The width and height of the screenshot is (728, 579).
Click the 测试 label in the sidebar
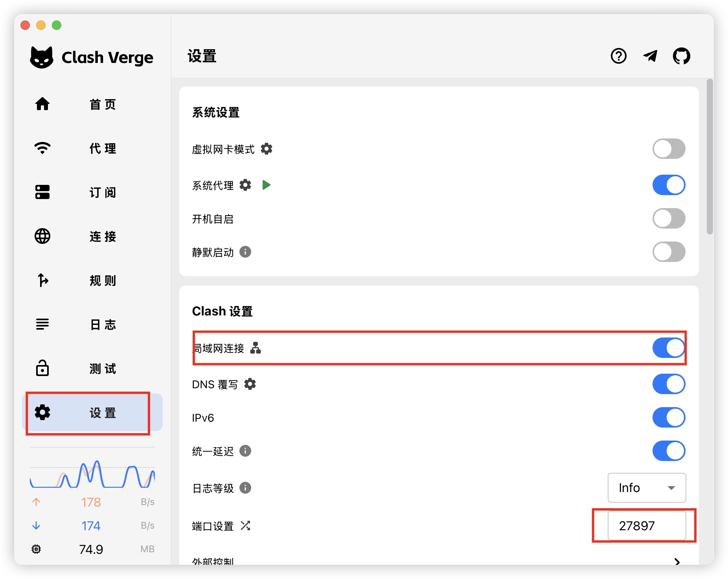(x=103, y=369)
